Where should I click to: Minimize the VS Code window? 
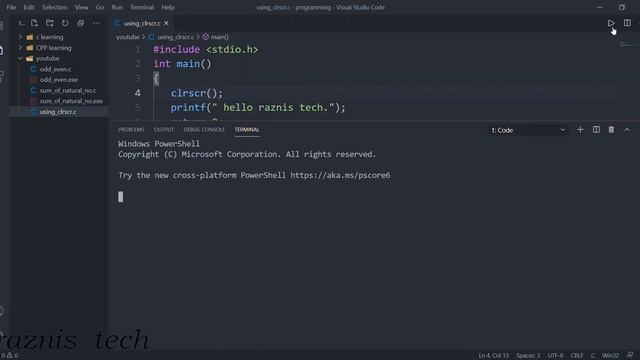tap(600, 7)
